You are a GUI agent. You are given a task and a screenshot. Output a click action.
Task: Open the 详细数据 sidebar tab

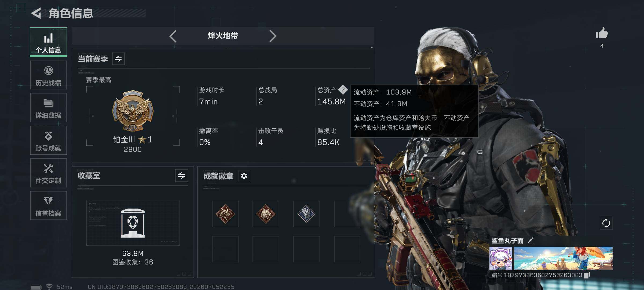pyautogui.click(x=48, y=108)
